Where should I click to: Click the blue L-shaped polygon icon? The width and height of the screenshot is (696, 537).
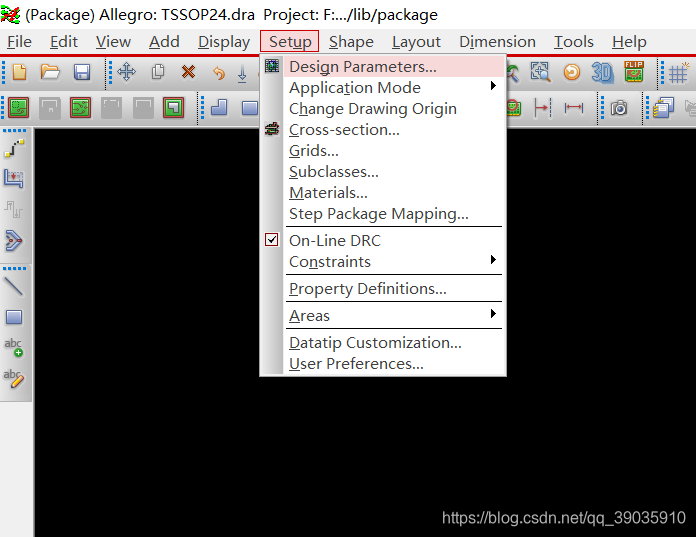click(x=219, y=108)
